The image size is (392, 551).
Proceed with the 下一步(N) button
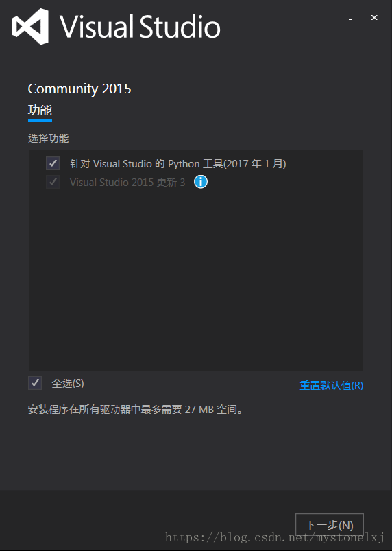pos(330,525)
